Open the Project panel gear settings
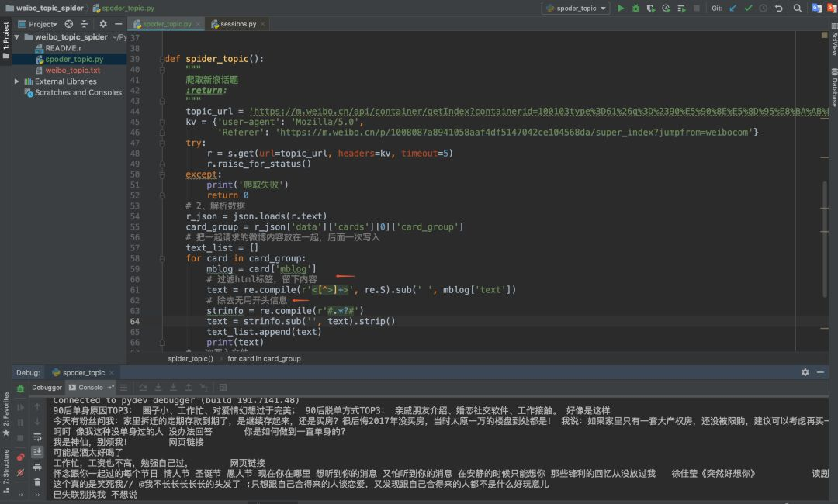The image size is (838, 504). 103,24
